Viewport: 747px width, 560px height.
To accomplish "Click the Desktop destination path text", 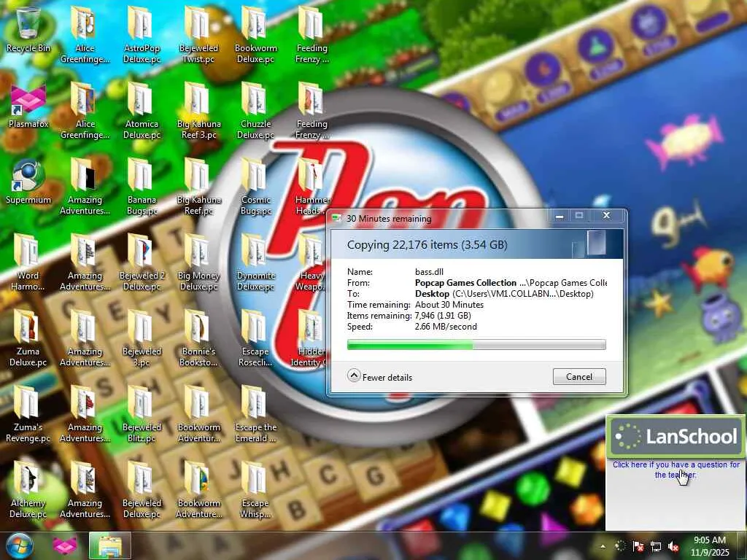I will (x=504, y=293).
